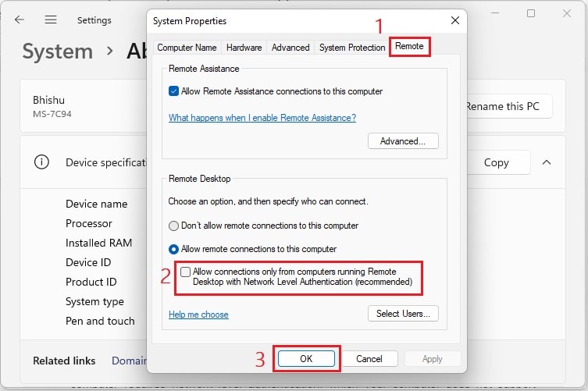
Task: Click the info icon beside Device specifications
Action: (41, 162)
